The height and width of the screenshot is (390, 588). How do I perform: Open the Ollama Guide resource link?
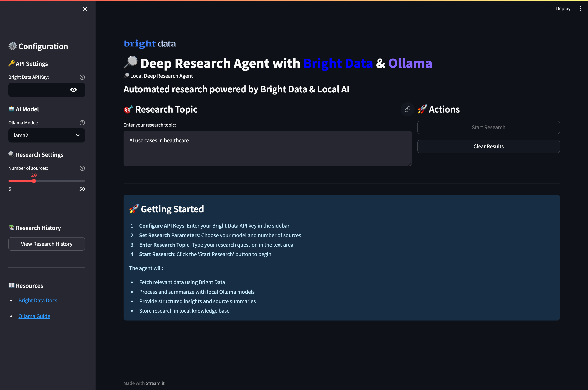coord(34,316)
